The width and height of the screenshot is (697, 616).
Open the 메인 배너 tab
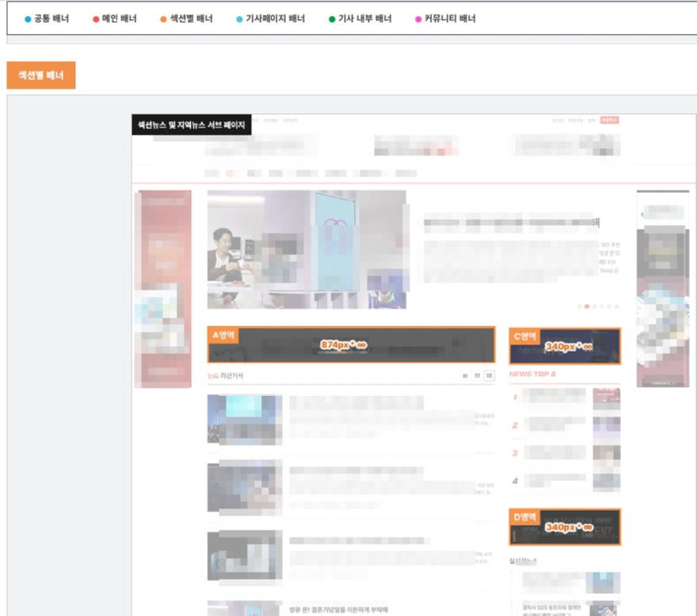115,19
